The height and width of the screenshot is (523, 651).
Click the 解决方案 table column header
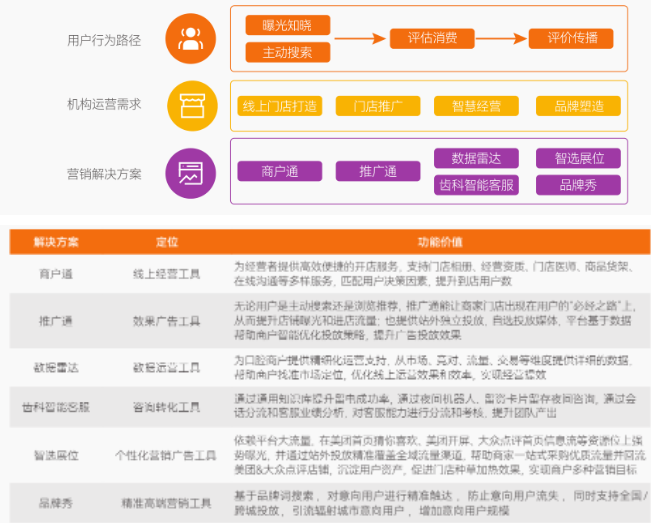56,243
